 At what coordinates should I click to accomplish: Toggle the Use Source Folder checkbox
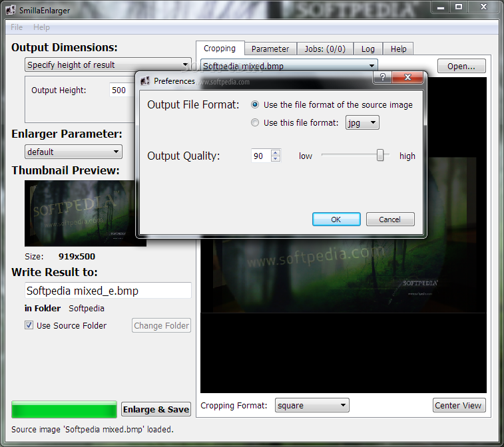pyautogui.click(x=29, y=325)
